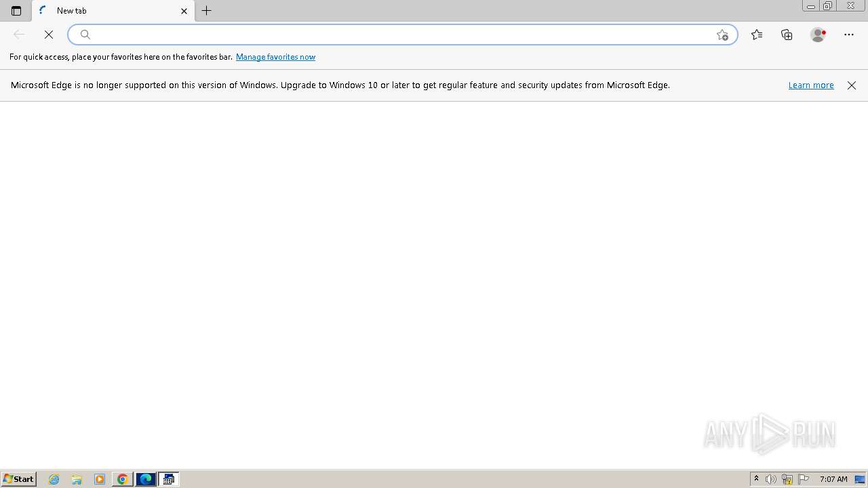Click Manage favorites now link

pos(275,57)
